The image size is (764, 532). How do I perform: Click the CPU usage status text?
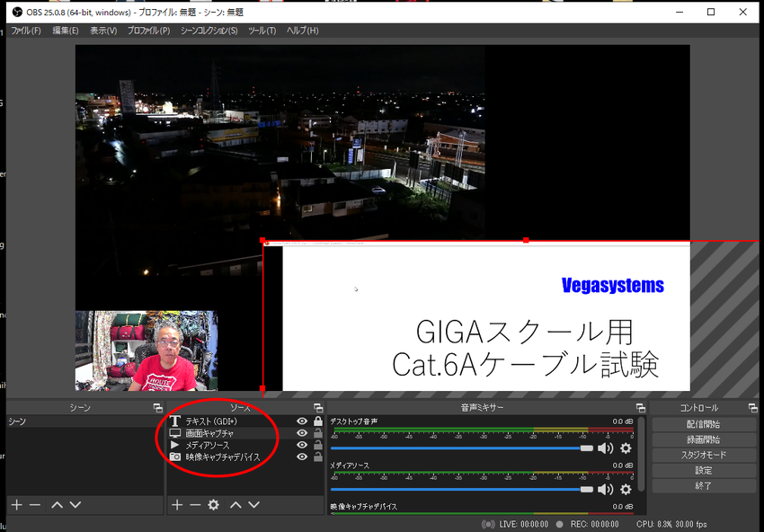pos(671,524)
